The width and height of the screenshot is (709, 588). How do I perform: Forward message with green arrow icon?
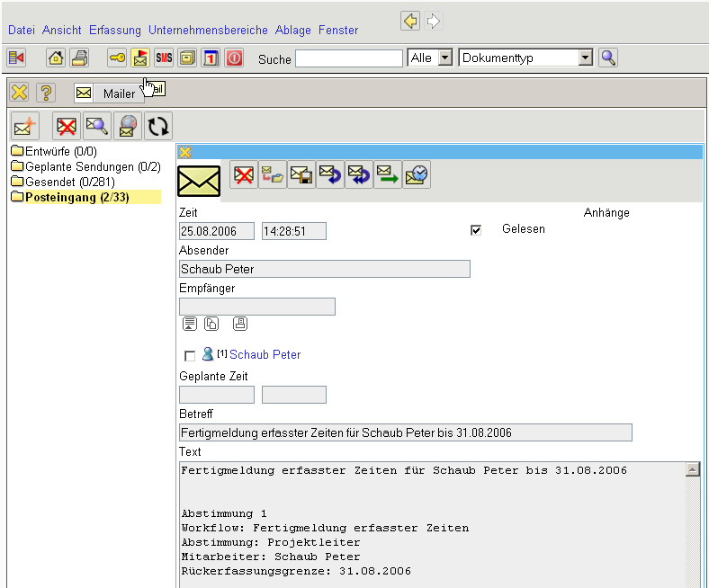tap(388, 174)
